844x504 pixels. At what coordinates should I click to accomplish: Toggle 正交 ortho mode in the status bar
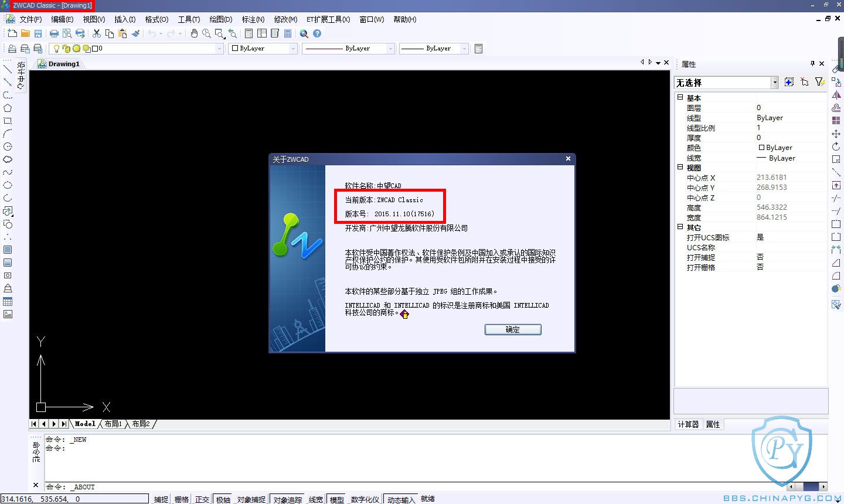click(202, 499)
